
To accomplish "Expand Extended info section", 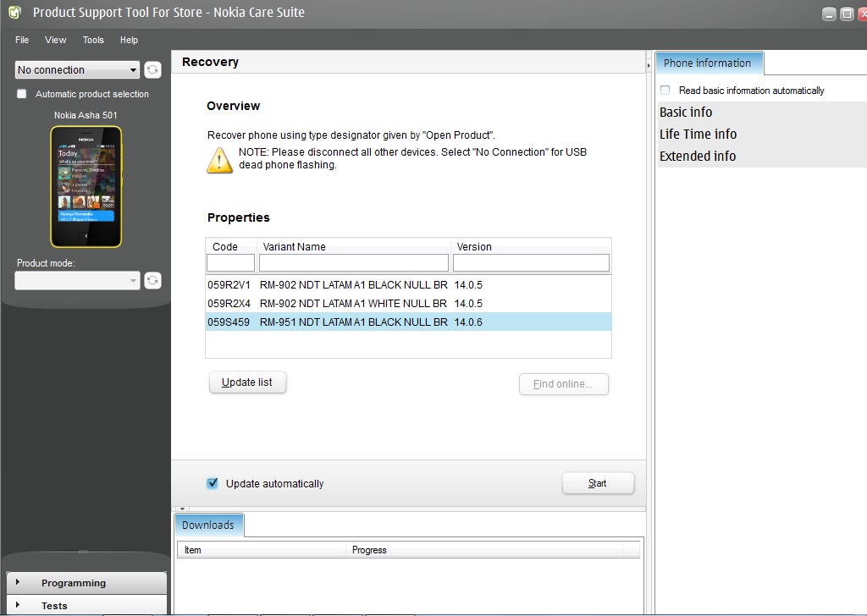I will click(763, 157).
